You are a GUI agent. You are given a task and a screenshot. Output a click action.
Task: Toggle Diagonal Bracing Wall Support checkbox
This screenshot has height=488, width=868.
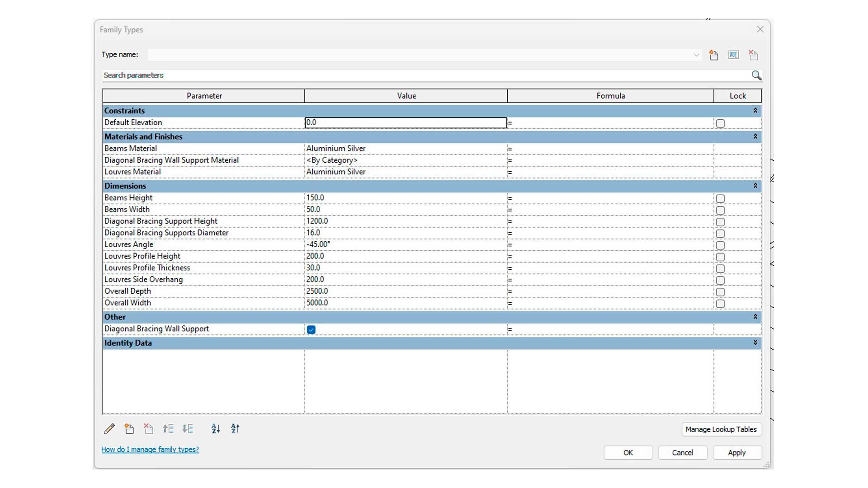coord(311,329)
